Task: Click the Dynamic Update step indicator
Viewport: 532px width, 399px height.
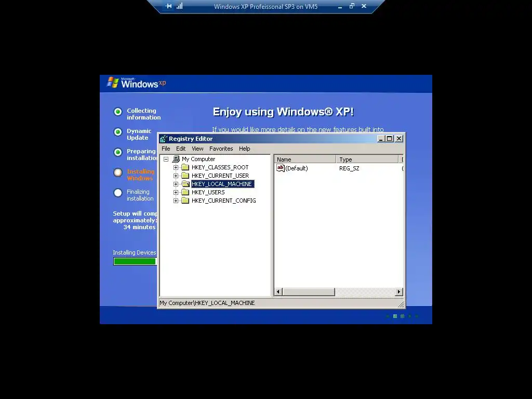Action: click(x=118, y=132)
